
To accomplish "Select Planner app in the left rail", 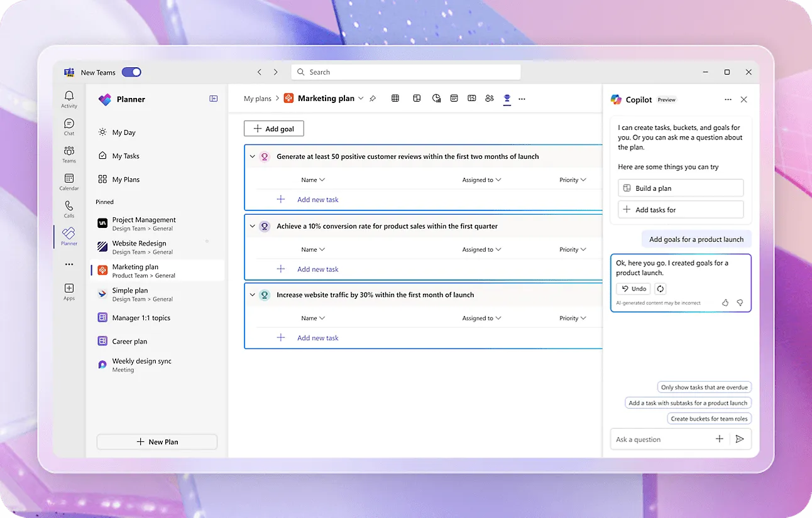I will coord(69,237).
